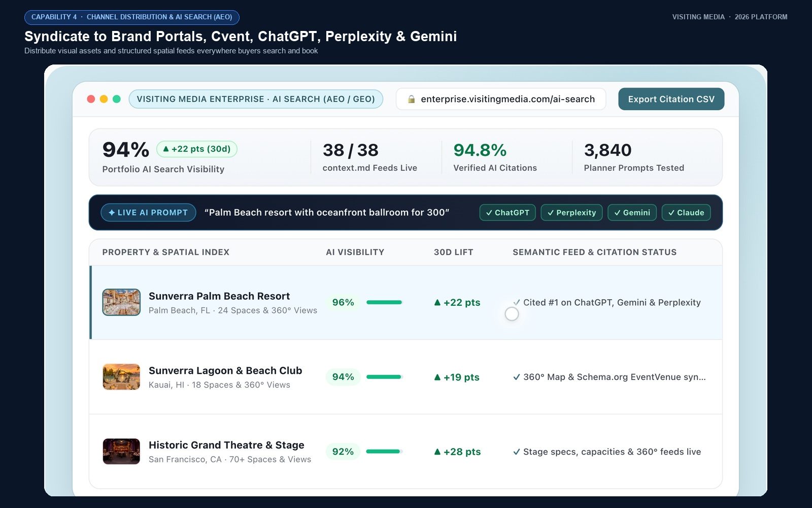Select the Palm Beach oceanfront ballroom prompt text
This screenshot has height=508, width=812.
tap(327, 212)
